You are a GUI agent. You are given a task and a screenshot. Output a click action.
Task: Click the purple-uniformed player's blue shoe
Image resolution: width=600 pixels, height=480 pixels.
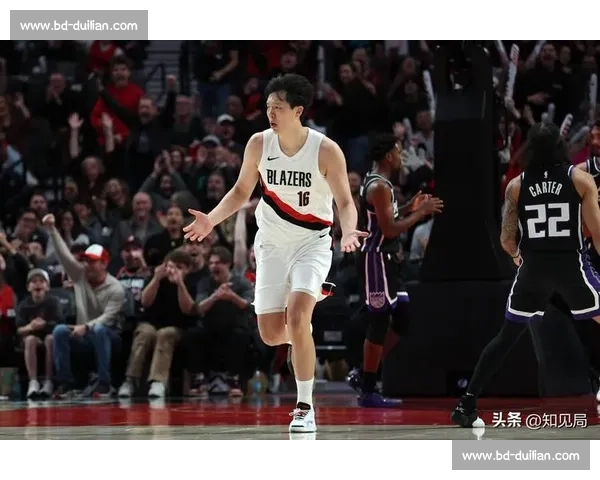(x=378, y=400)
